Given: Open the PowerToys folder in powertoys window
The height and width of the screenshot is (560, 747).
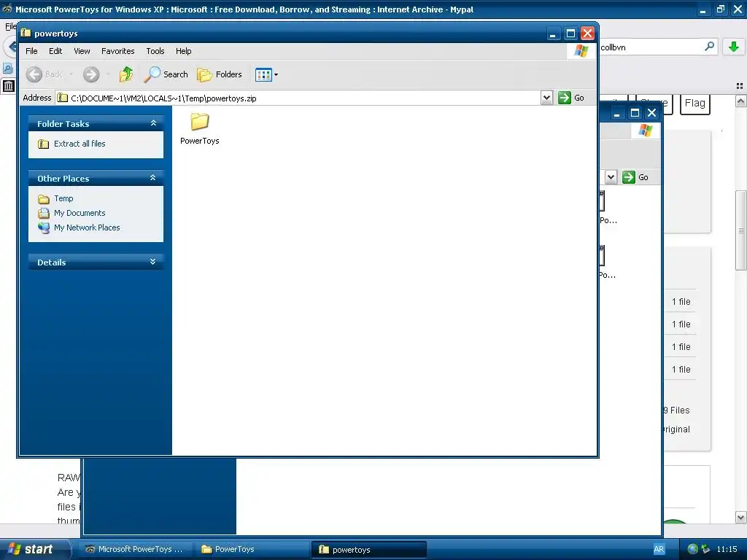Looking at the screenshot, I should 200,128.
